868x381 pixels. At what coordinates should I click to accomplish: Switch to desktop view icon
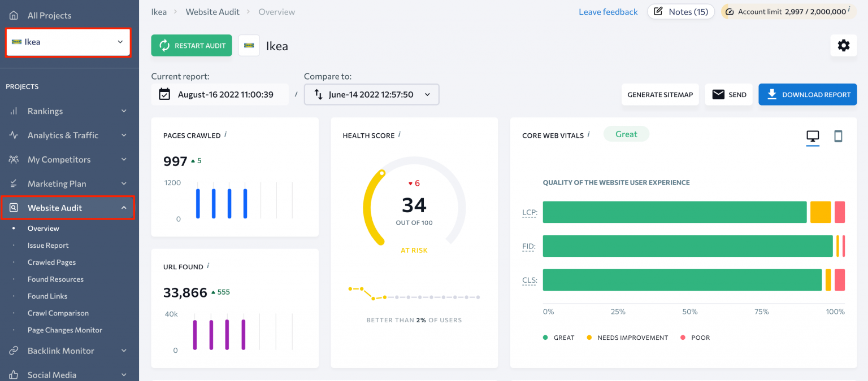pos(812,136)
